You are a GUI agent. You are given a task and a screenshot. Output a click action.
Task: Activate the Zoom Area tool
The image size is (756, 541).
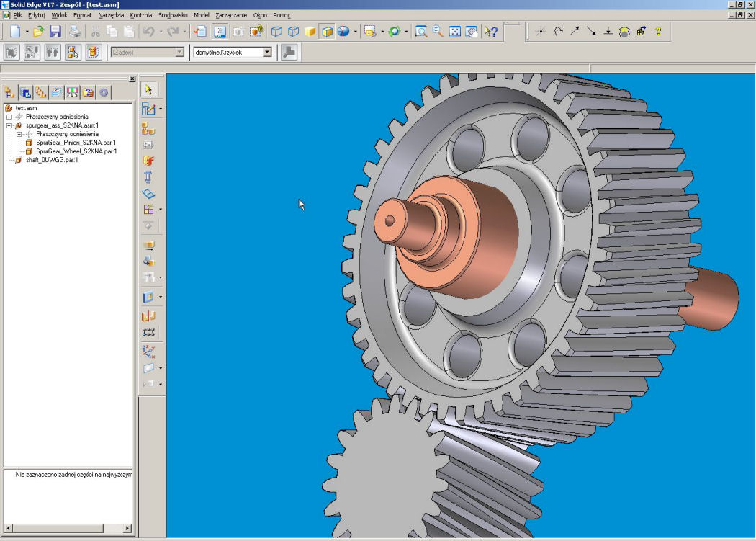pos(421,32)
